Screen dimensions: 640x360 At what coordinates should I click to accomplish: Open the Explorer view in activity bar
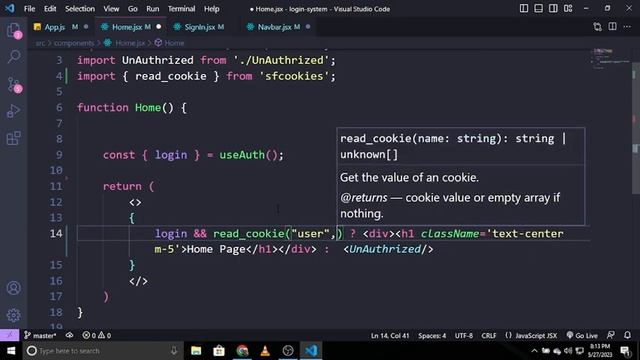point(13,30)
